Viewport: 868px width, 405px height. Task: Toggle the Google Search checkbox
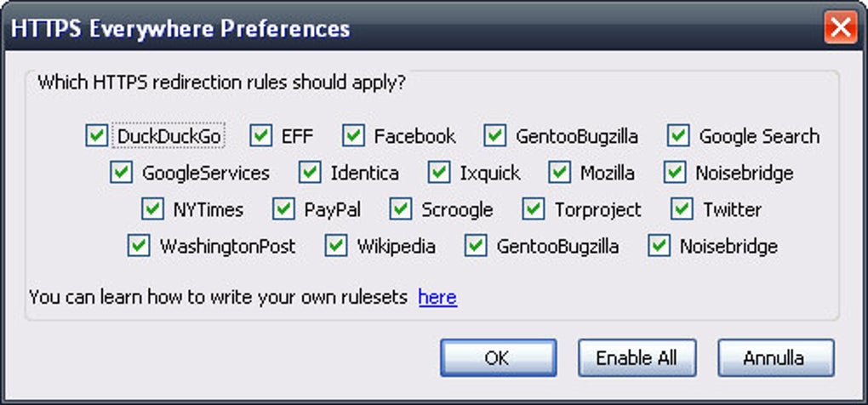[678, 136]
